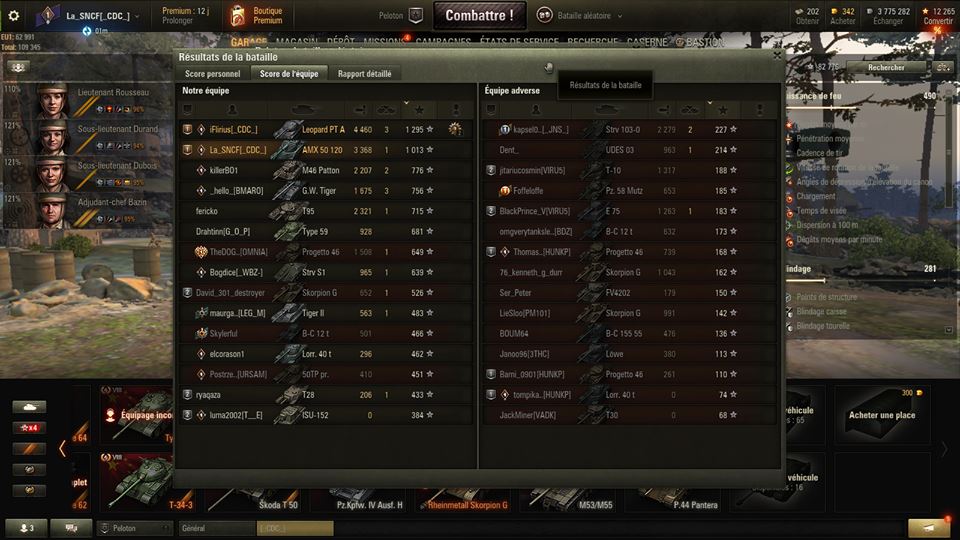Click the Combattre ! button
The height and width of the screenshot is (540, 960).
[x=479, y=16]
